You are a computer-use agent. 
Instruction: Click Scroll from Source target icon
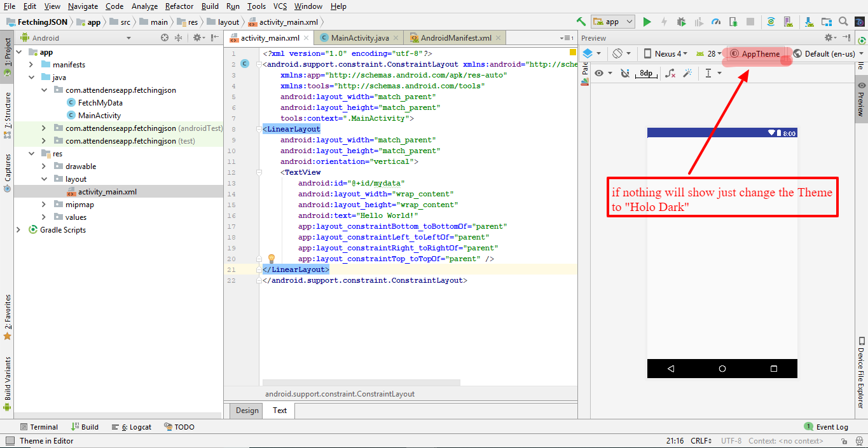coord(165,38)
